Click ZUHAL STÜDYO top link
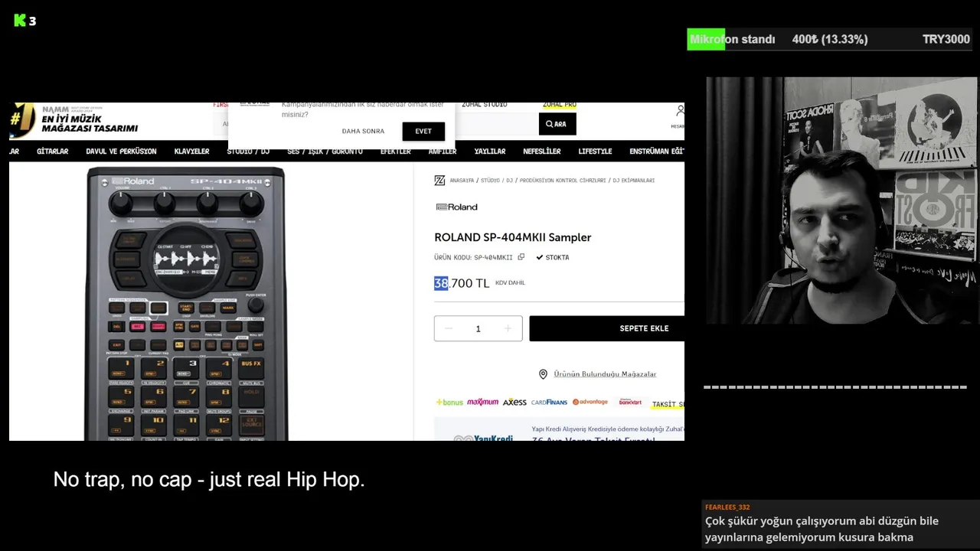980x551 pixels. pos(484,105)
